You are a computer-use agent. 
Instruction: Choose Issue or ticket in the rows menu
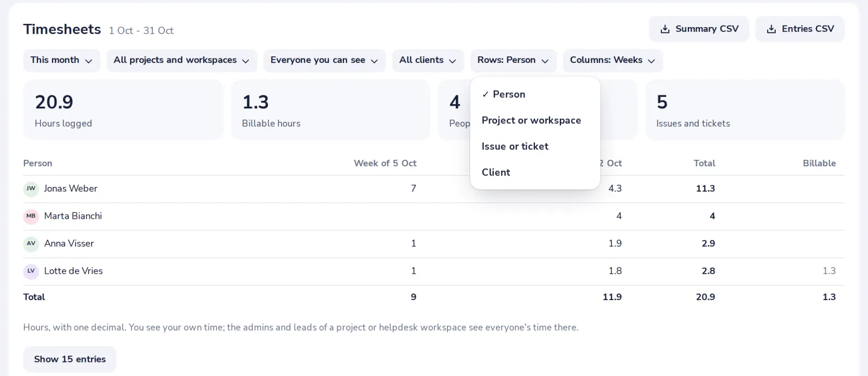point(535,146)
